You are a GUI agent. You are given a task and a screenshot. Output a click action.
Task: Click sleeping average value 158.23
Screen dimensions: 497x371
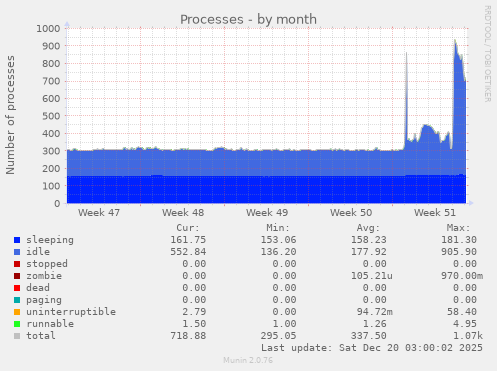tap(369, 240)
